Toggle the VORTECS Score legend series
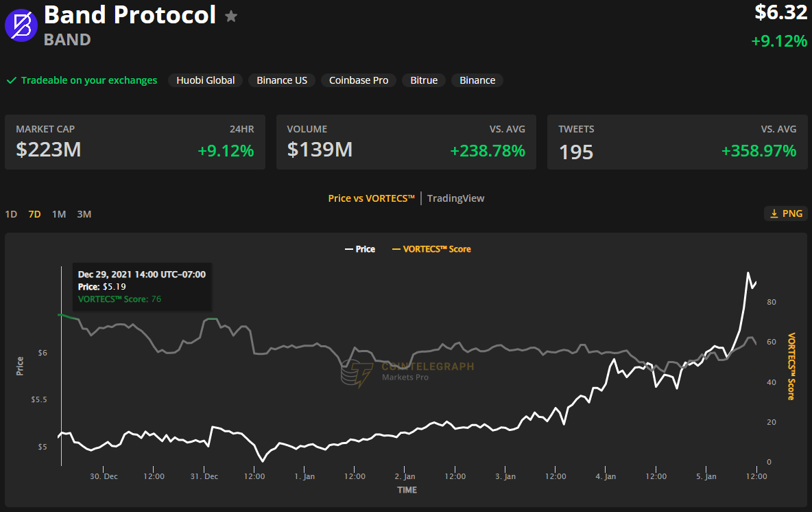This screenshot has height=512, width=812. (431, 249)
